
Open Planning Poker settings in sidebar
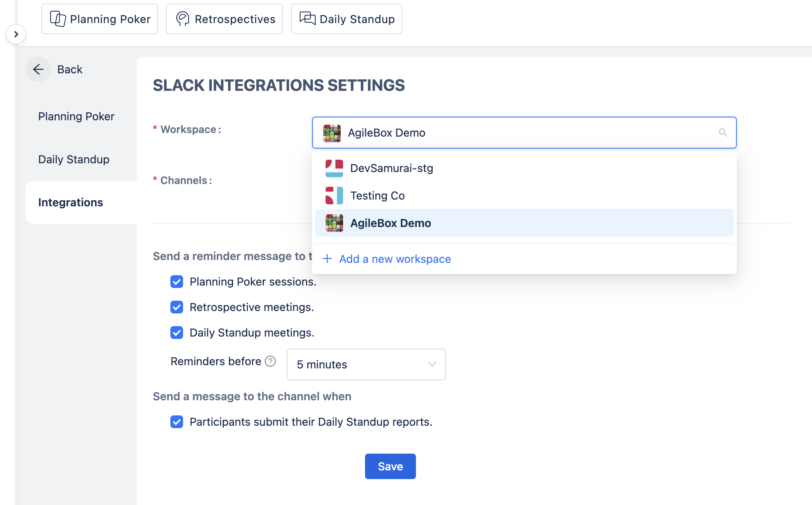tap(76, 116)
